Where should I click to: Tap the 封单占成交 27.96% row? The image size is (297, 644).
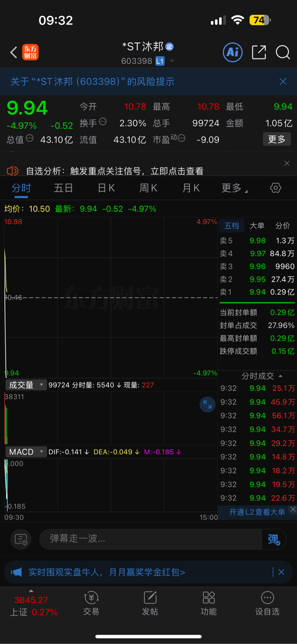[257, 325]
